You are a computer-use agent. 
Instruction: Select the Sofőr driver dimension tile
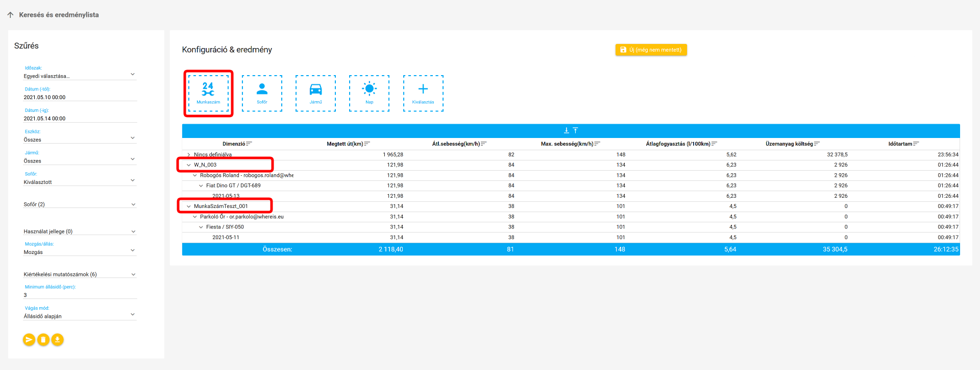(262, 93)
